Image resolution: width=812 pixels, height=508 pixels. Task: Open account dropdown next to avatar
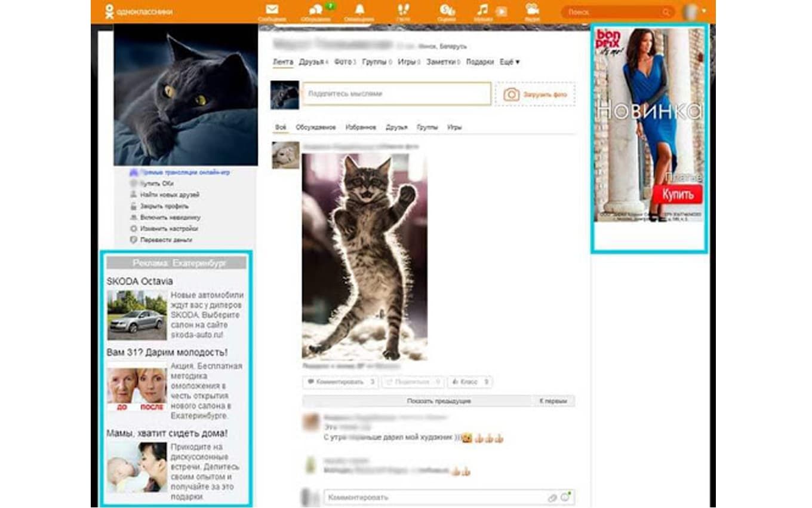pos(705,11)
